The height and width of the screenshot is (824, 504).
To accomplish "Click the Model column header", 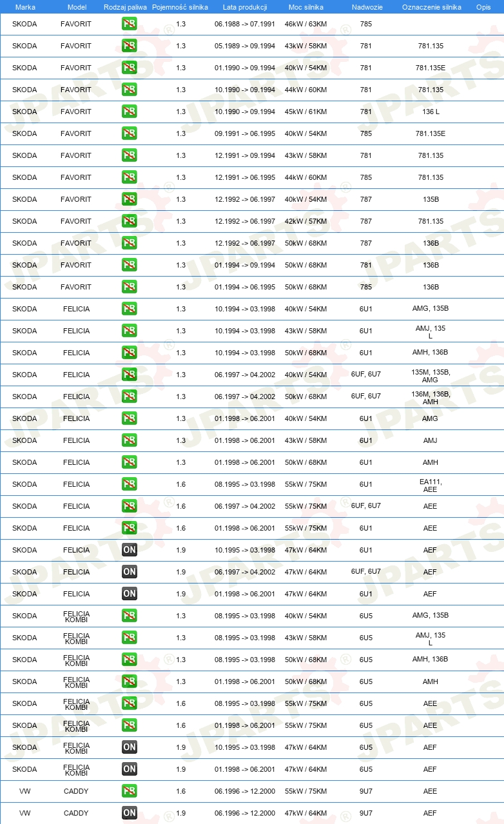I will [x=77, y=7].
